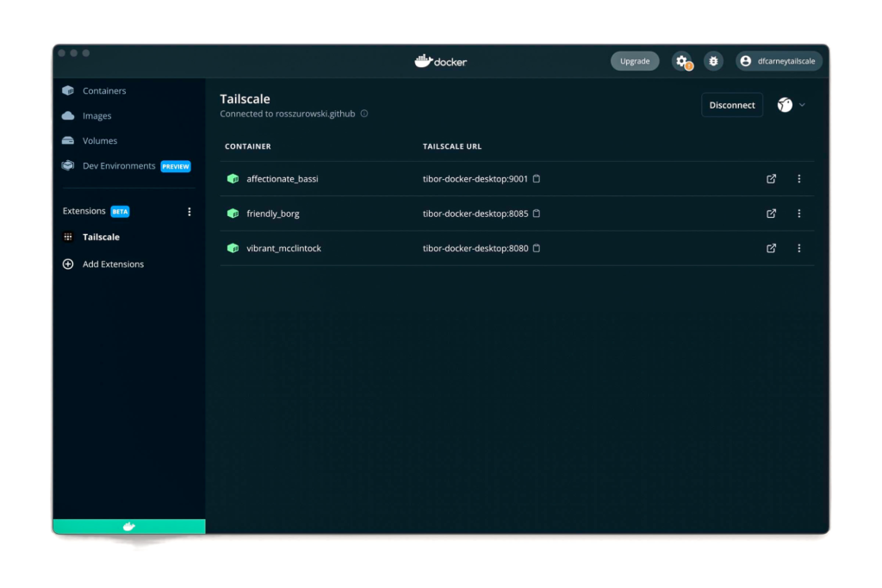The image size is (882, 588).
Task: Open Docker settings gear icon
Action: (682, 61)
